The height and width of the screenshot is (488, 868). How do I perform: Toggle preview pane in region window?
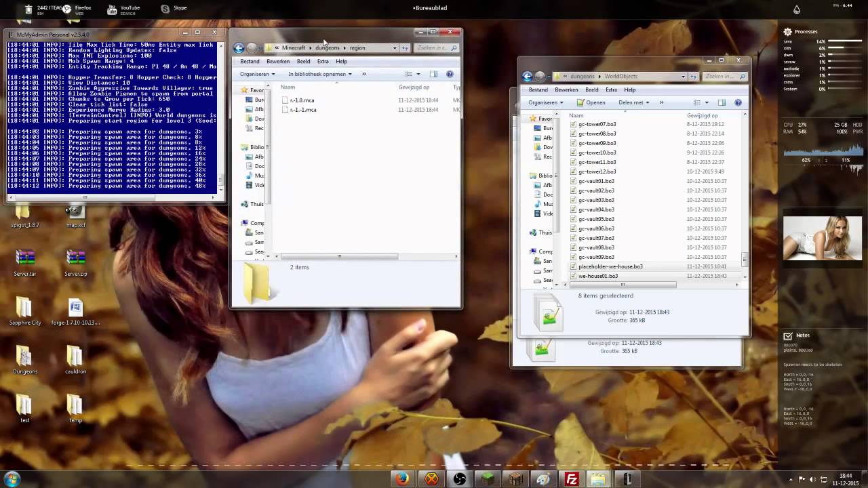[x=434, y=74]
